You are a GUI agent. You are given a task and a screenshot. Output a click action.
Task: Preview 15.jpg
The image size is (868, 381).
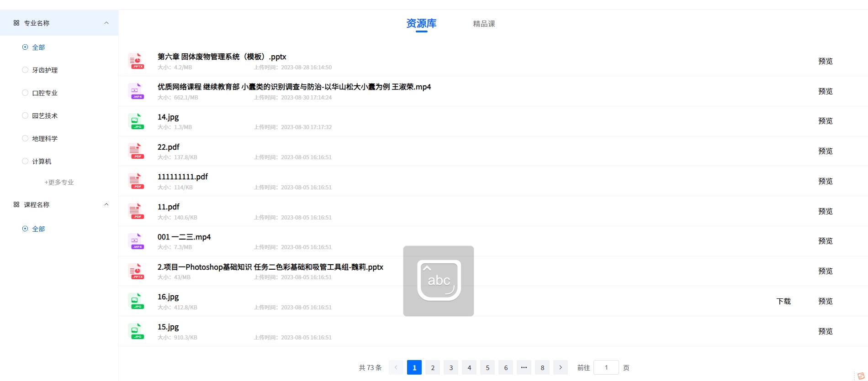coord(825,331)
